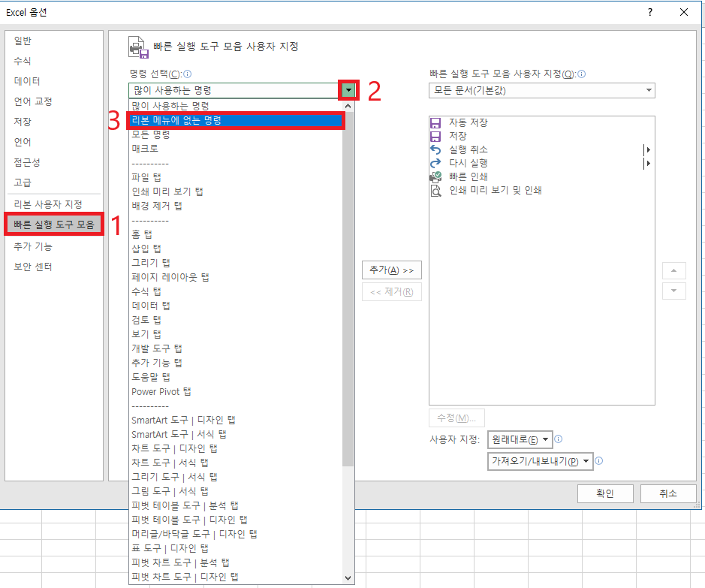Viewport: 705px width, 588px height.
Task: Expand the submenu arrow for 실행 취소
Action: point(648,149)
